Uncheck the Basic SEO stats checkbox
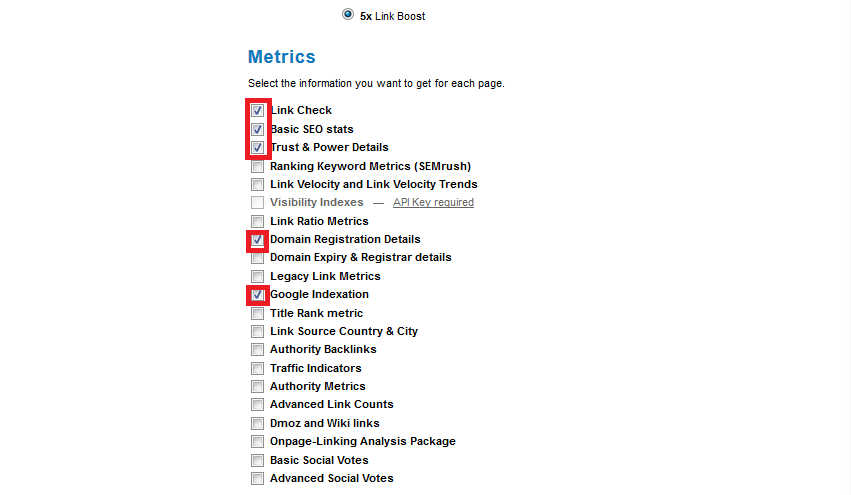 click(258, 129)
